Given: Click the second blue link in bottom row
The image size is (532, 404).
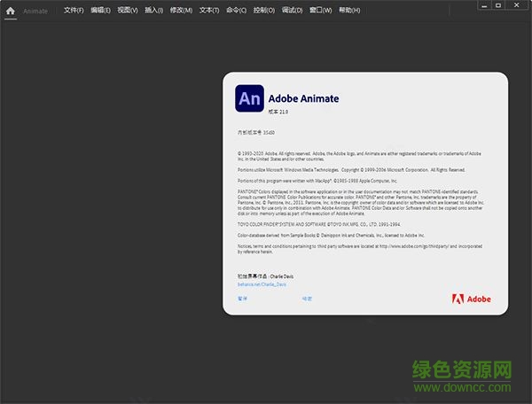Looking at the screenshot, I should click(307, 299).
